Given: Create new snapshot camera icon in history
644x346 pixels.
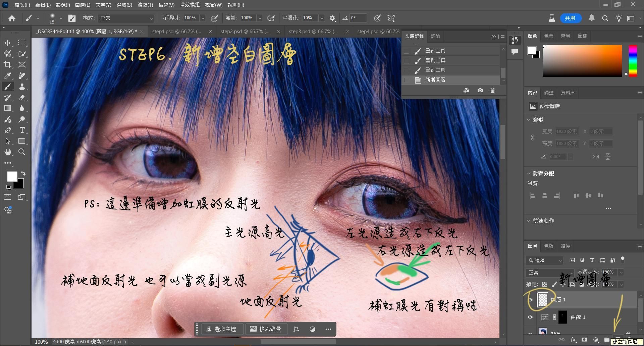Looking at the screenshot, I should coord(480,90).
